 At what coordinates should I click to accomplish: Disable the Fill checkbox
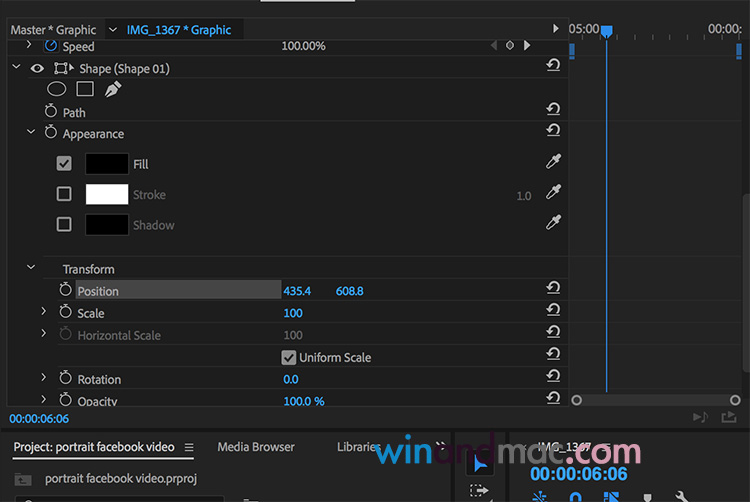coord(64,163)
